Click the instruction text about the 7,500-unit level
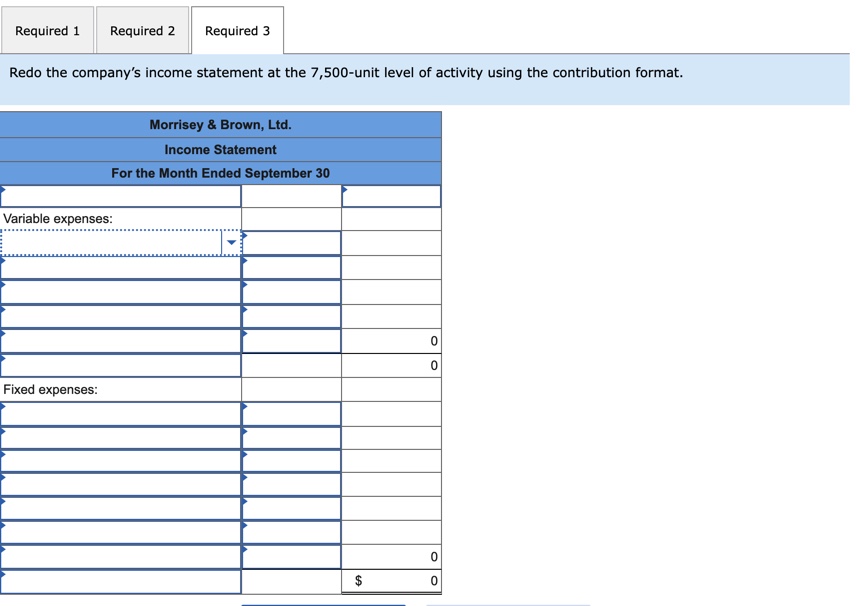This screenshot has width=856, height=606. [346, 73]
